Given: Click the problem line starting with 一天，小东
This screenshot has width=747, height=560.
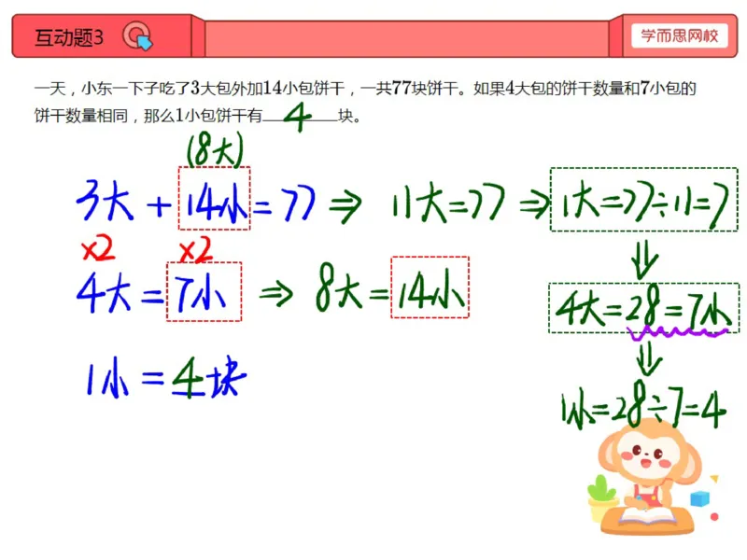Looking at the screenshot, I should pos(365,88).
